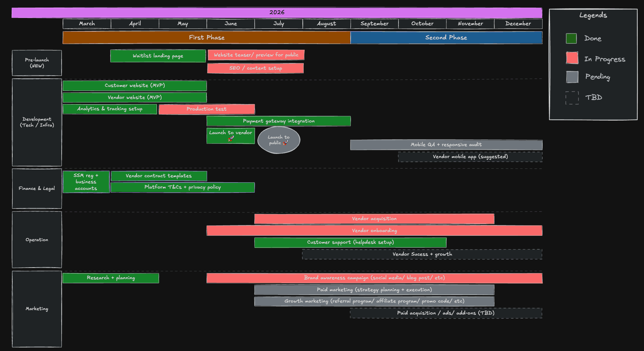
Task: Click the green Done legend swatch
Action: click(x=571, y=38)
